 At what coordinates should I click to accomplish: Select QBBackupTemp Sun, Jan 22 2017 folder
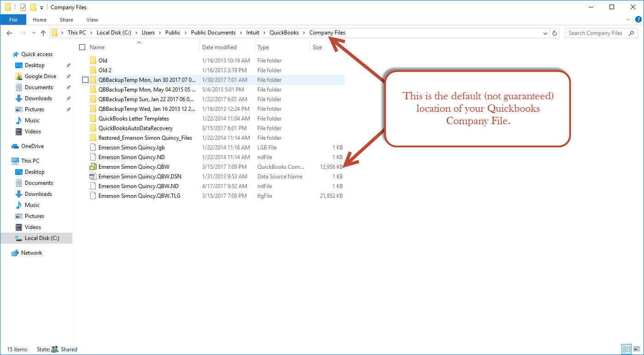pos(146,99)
